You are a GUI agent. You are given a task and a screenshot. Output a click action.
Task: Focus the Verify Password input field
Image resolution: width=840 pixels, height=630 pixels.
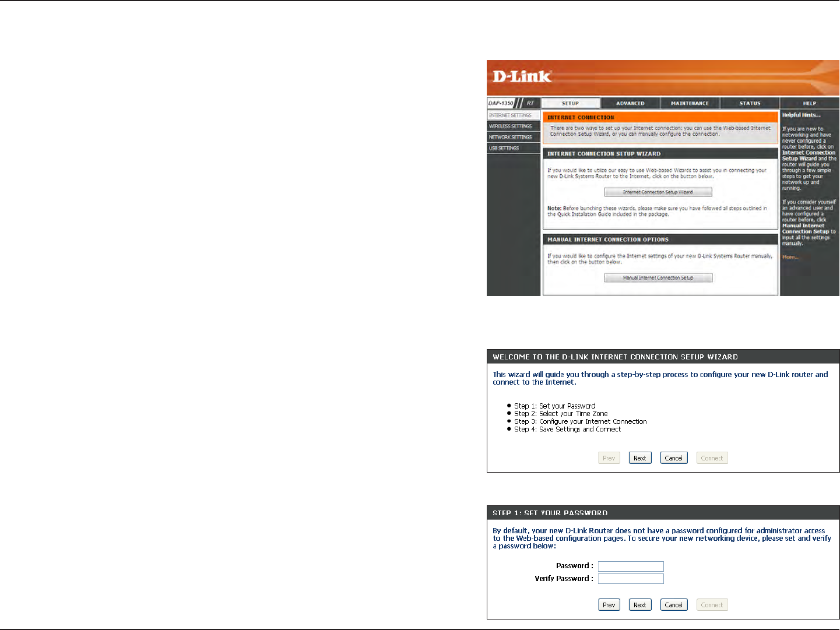point(631,579)
